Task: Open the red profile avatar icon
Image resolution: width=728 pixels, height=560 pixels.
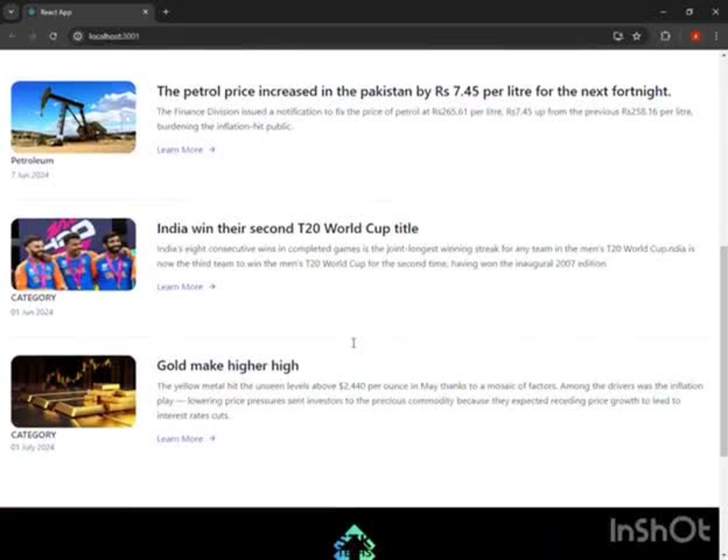Action: pyautogui.click(x=695, y=36)
